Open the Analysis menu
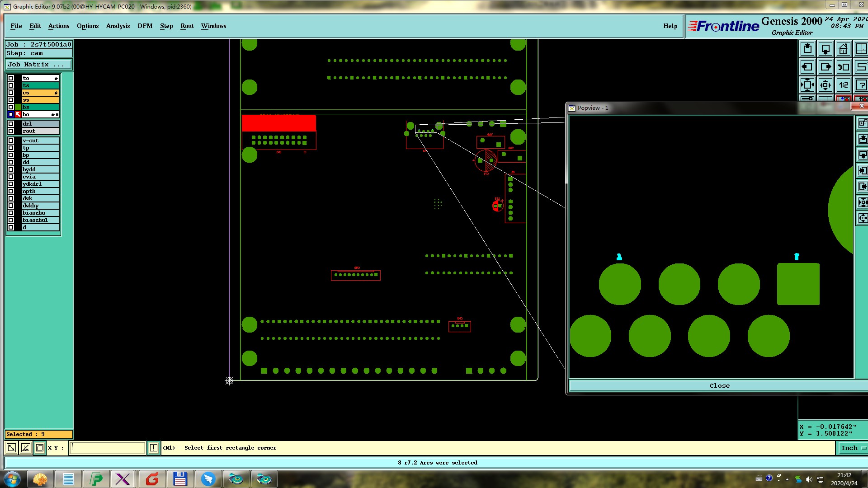This screenshot has height=488, width=868. tap(118, 26)
